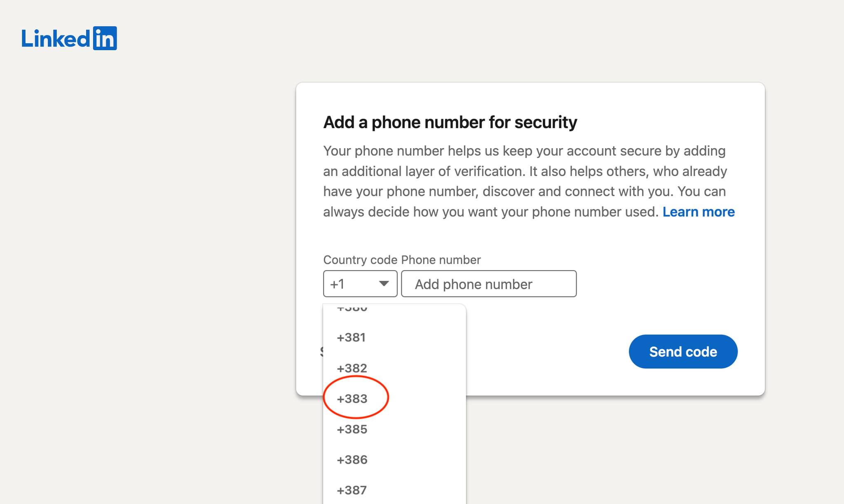
Task: Choose +386 in the country list
Action: [x=394, y=460]
